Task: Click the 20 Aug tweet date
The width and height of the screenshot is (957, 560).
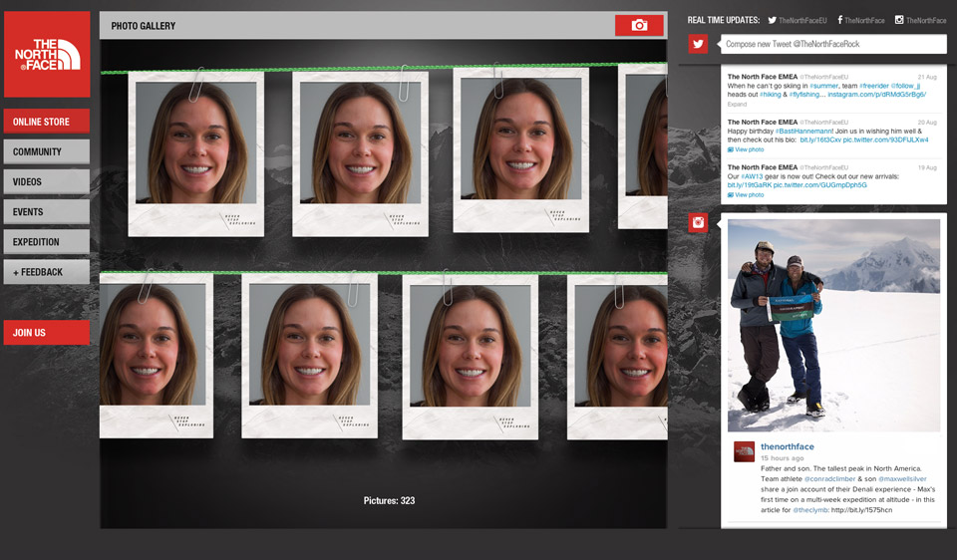Action: coord(927,122)
